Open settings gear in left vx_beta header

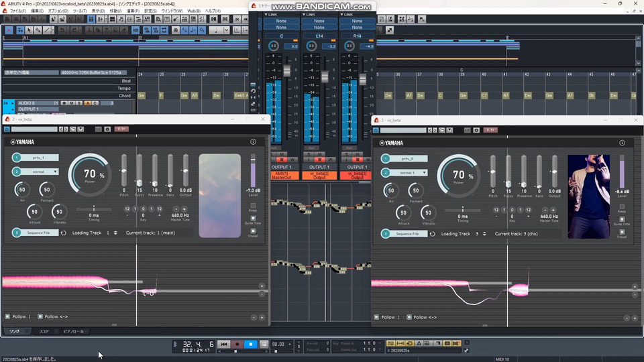(x=107, y=129)
